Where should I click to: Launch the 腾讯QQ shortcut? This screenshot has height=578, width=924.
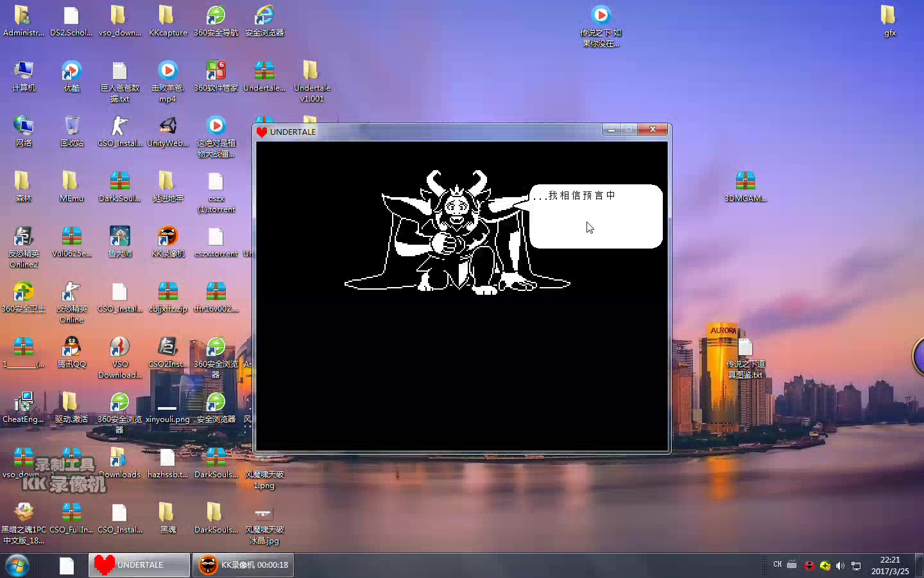click(71, 352)
